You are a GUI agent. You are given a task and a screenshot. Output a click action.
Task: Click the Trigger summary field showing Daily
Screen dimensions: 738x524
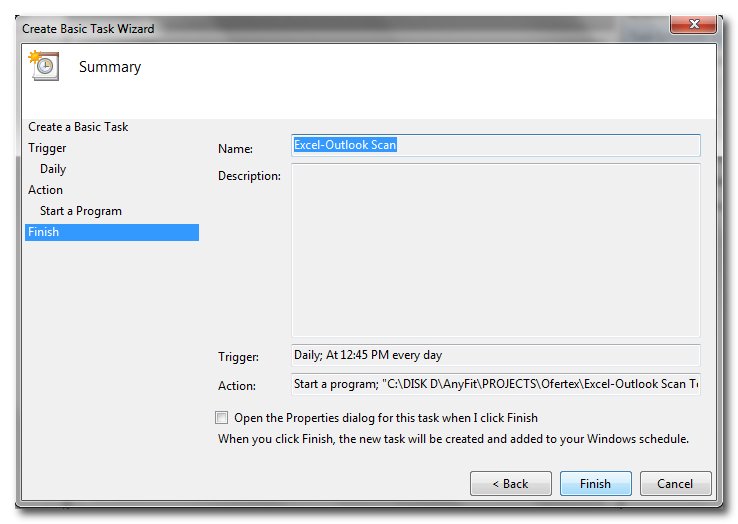495,355
